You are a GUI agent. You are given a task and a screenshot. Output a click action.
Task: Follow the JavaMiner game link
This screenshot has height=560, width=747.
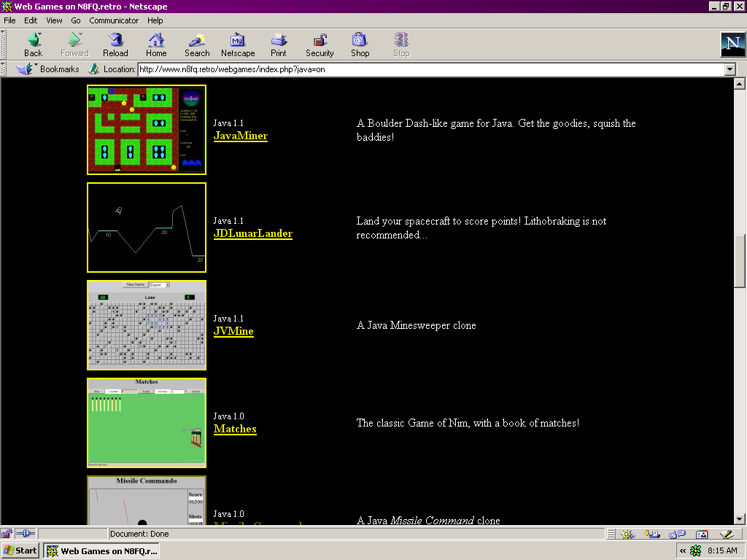[x=241, y=136]
